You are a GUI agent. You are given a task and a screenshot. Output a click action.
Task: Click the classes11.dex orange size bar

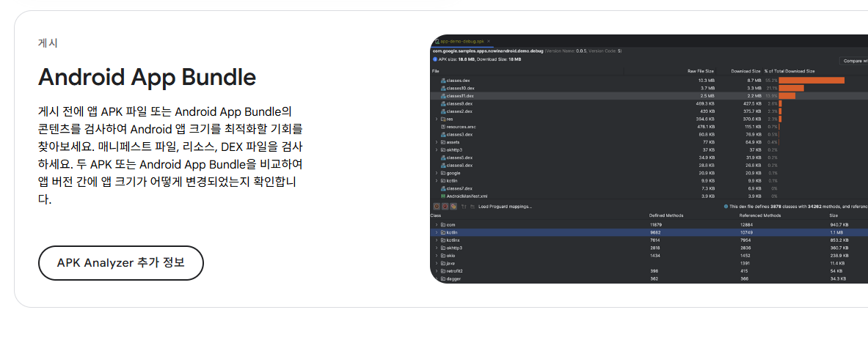tap(787, 96)
